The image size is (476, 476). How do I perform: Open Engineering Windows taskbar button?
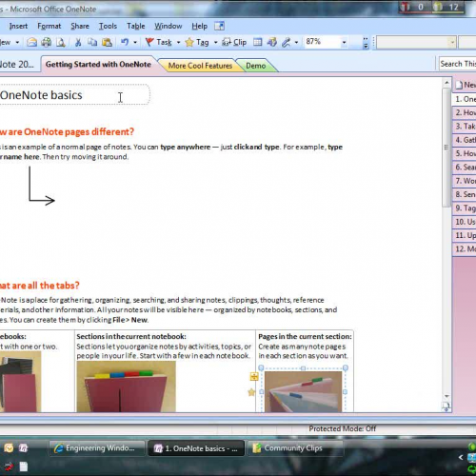[x=96, y=448]
